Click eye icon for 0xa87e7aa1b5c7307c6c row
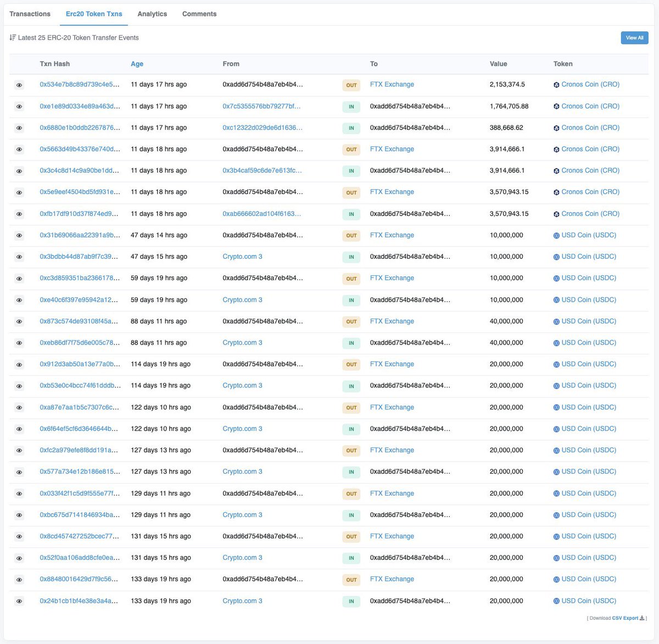The image size is (659, 644). pos(19,408)
